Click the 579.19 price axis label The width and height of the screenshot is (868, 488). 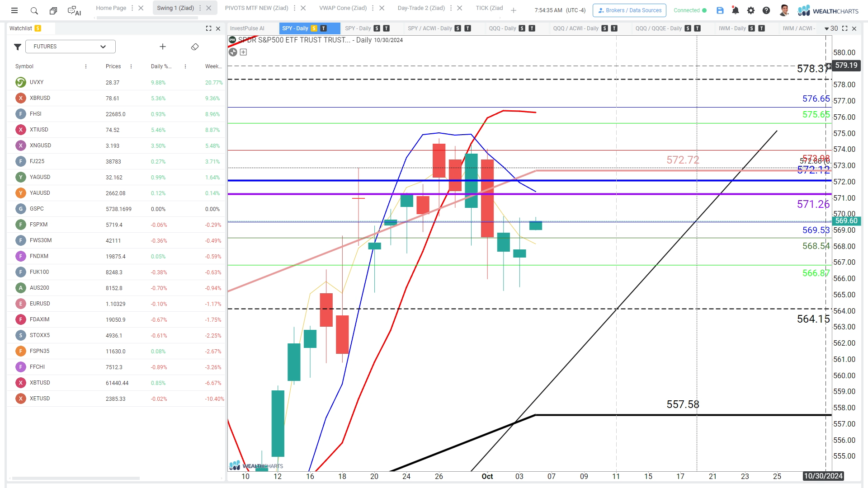846,66
